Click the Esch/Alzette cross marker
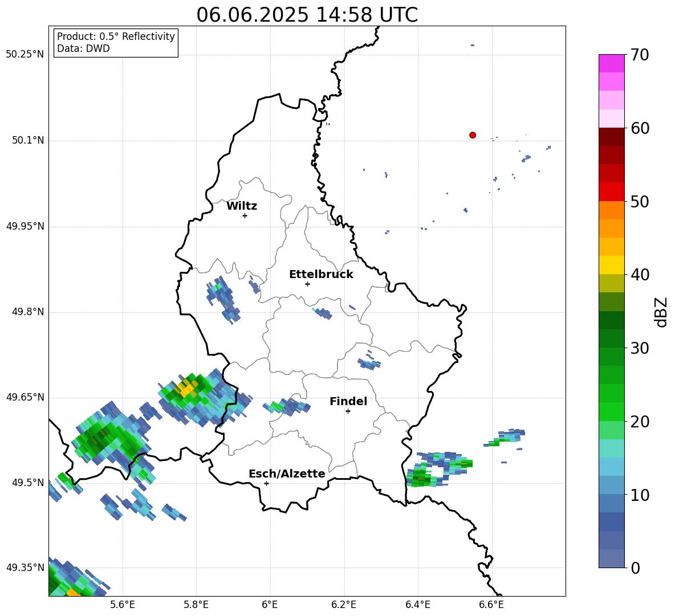This screenshot has height=616, width=675. coord(266,483)
